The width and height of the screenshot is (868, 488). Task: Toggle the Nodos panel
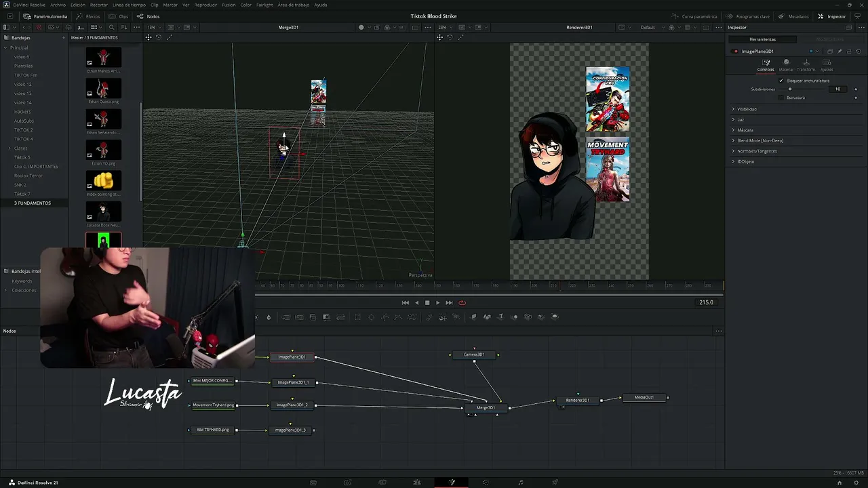point(148,16)
